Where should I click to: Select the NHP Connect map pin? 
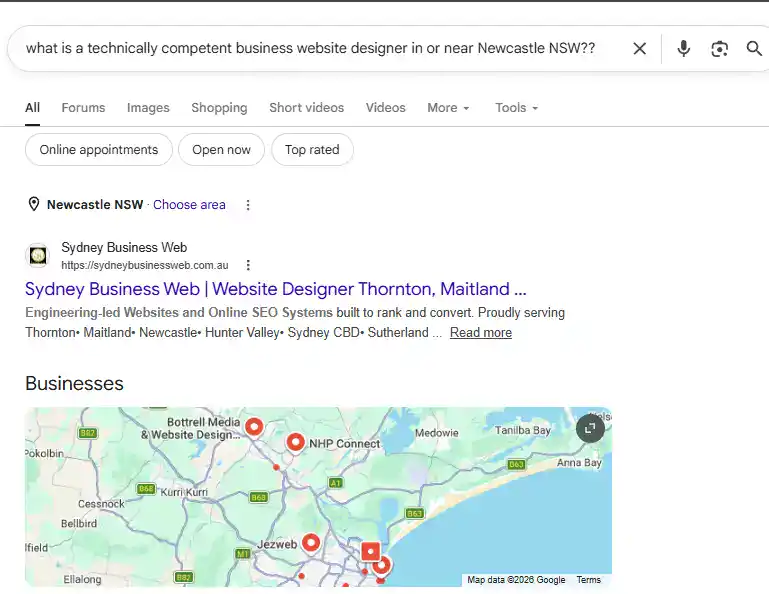pos(295,442)
